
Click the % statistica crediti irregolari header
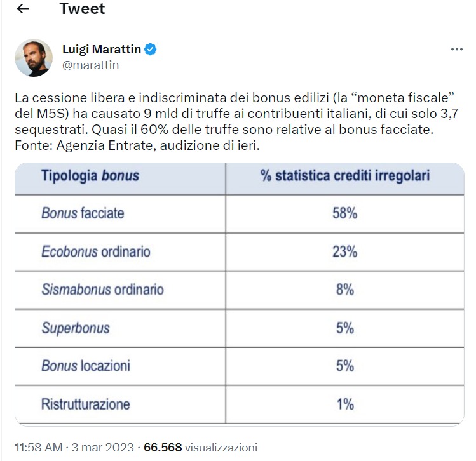(x=345, y=176)
